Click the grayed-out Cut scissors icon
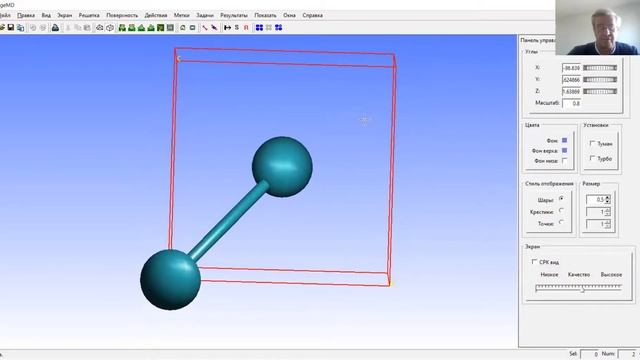The image size is (640, 360). (x=68, y=27)
